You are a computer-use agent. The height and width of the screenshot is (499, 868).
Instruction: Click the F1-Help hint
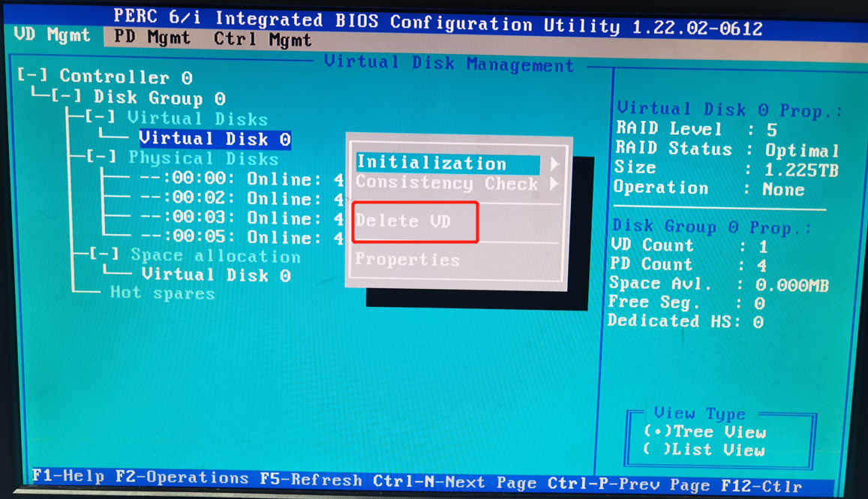(x=68, y=476)
